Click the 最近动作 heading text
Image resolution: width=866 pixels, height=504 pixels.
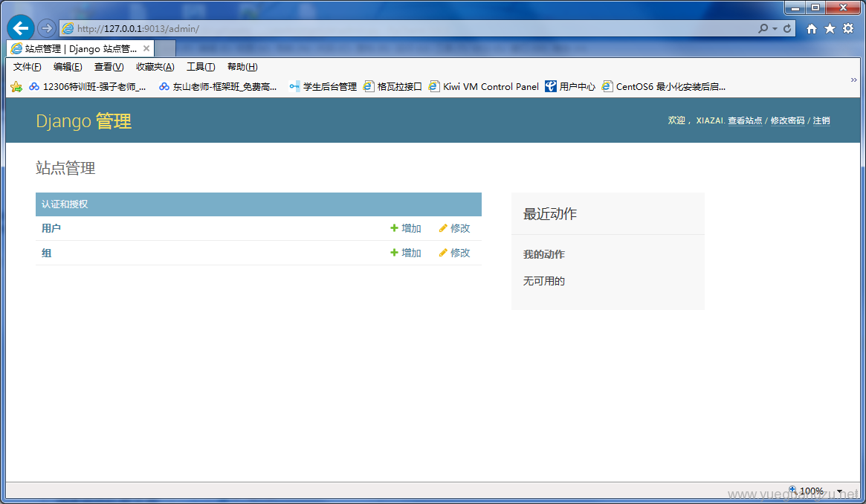(549, 214)
